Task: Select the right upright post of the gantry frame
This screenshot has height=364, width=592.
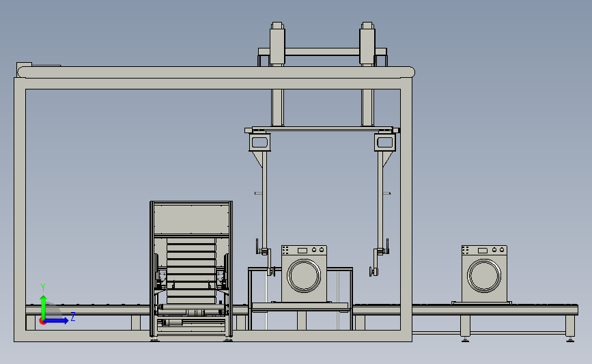Action: pyautogui.click(x=406, y=210)
